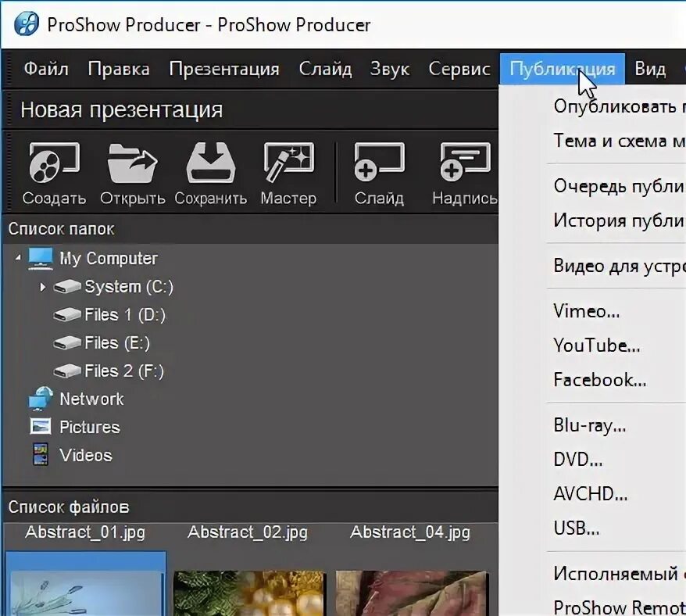Screen dimensions: 686x616
Task: Launch the Мастер wizard icon
Action: [x=289, y=163]
